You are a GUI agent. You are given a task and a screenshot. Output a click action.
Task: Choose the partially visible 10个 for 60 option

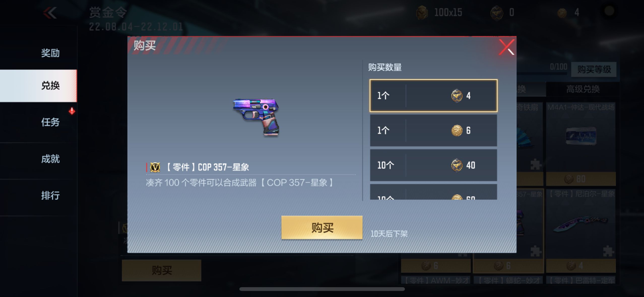pos(433,192)
